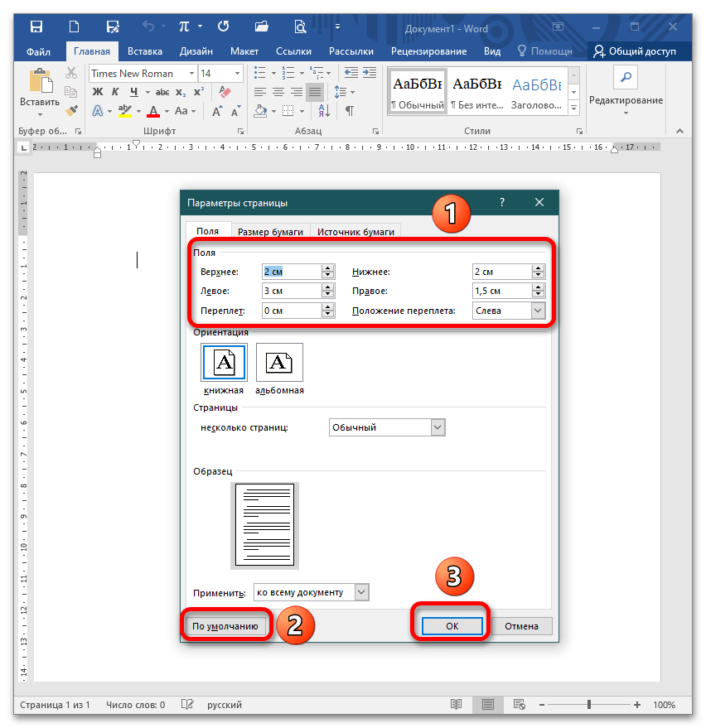This screenshot has height=728, width=706.
Task: Toggle Underline formatting Ч
Action: 133,92
